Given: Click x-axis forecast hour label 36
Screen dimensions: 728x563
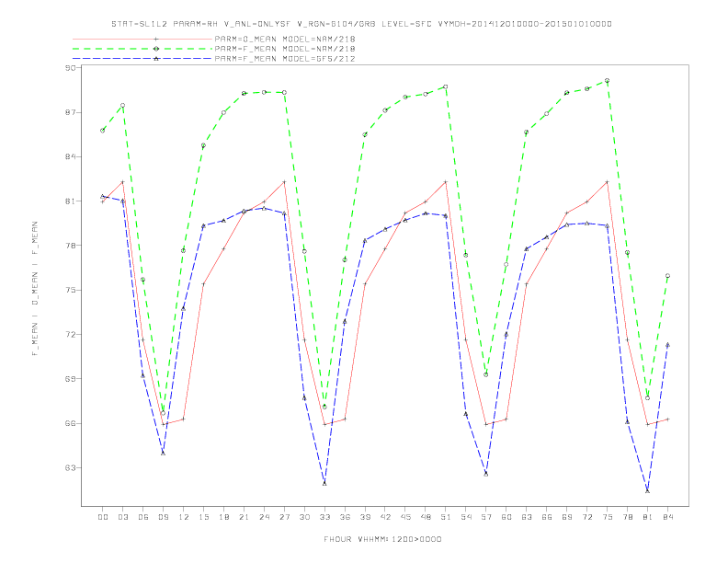Looking at the screenshot, I should [x=345, y=517].
